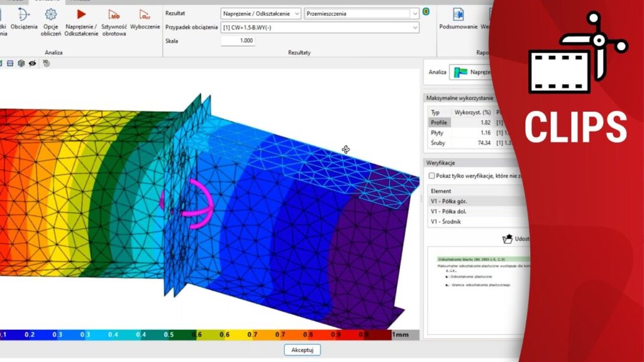Click the solid cube view icon
The image size is (644, 362).
[x=21, y=63]
